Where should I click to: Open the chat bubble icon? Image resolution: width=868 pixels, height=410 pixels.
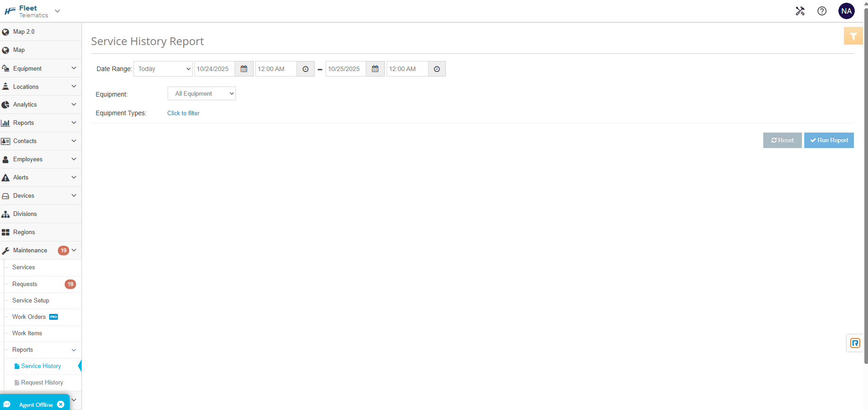tap(7, 405)
